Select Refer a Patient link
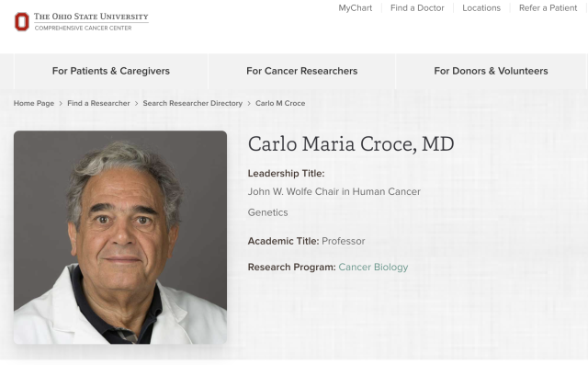 (x=548, y=8)
